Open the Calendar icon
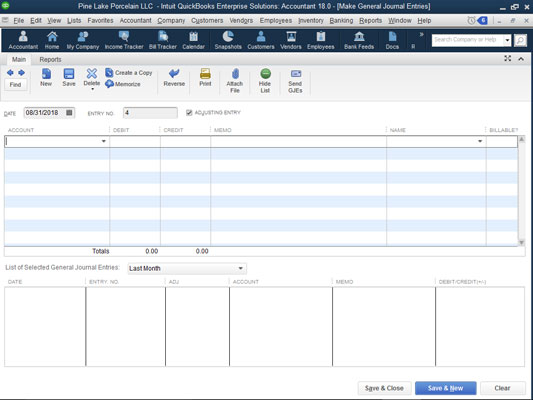 (x=193, y=40)
